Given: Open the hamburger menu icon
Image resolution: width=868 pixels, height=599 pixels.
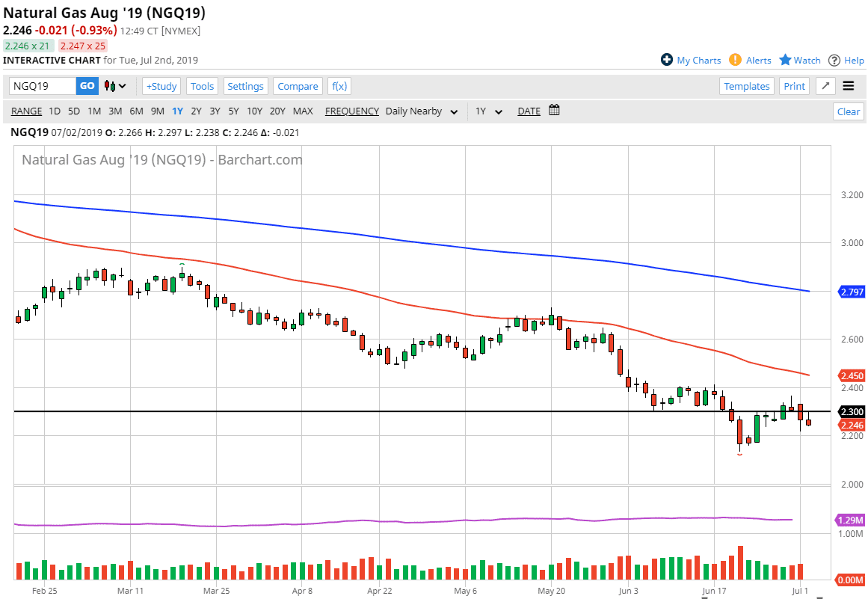Looking at the screenshot, I should [x=848, y=86].
